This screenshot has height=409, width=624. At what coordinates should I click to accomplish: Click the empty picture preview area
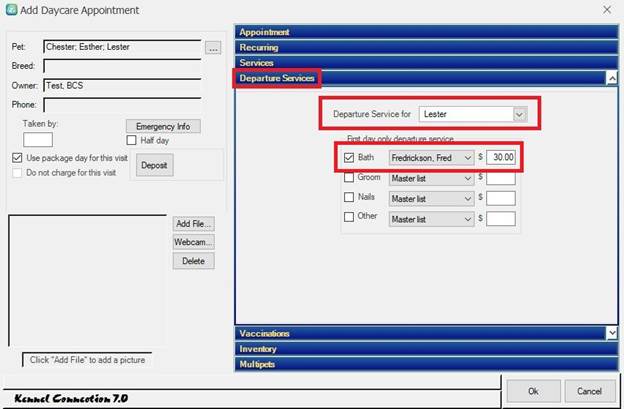tap(87, 280)
